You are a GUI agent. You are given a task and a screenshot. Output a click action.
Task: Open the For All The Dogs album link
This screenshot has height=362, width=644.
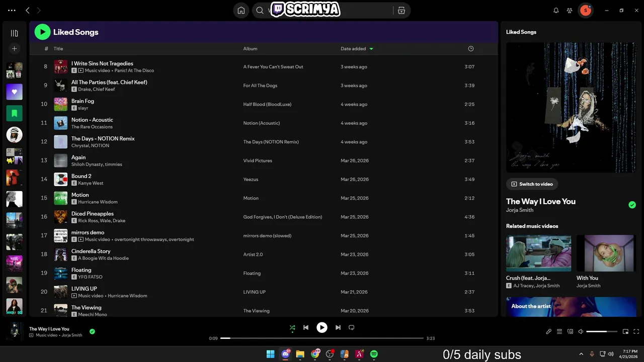click(260, 85)
